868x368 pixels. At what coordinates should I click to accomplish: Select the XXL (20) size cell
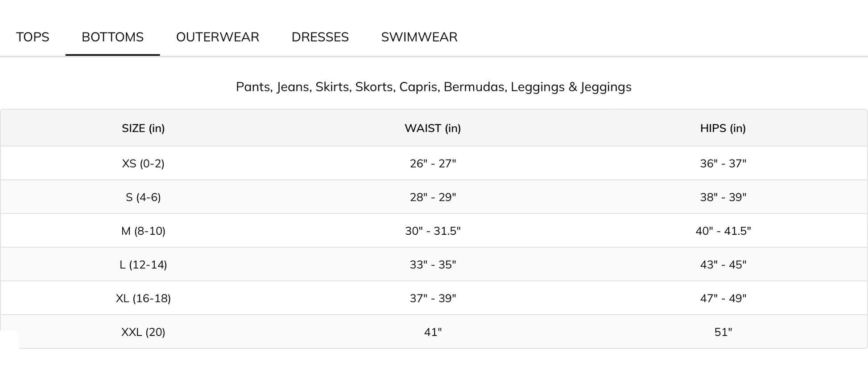(143, 332)
